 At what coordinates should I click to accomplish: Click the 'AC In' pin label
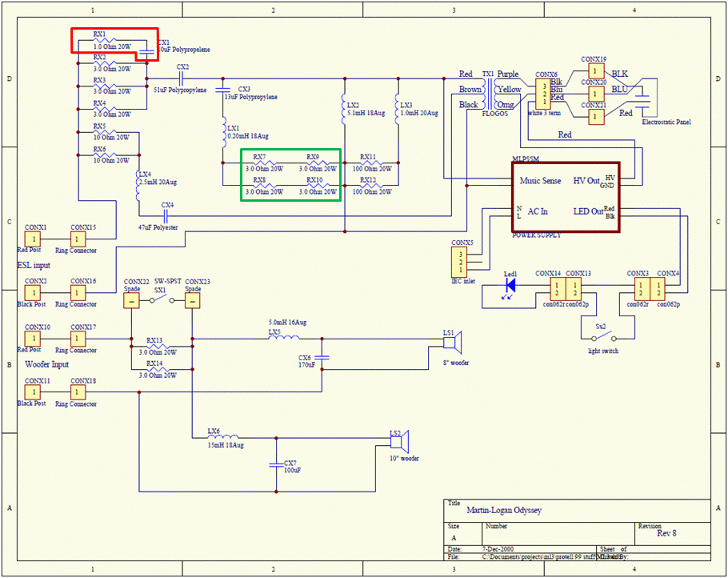[x=538, y=211]
